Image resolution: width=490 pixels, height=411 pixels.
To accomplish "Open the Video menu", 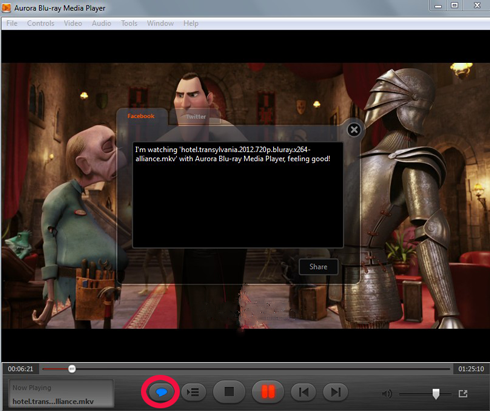I will (x=73, y=23).
